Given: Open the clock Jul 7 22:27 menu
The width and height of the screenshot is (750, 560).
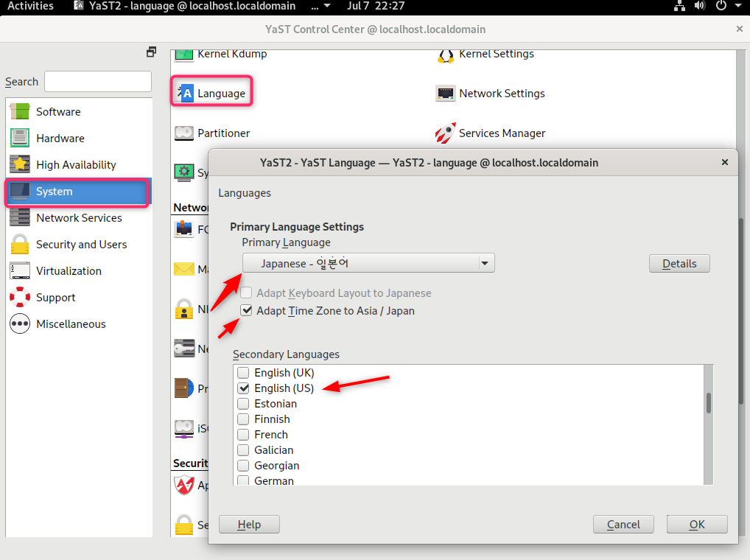Looking at the screenshot, I should [376, 6].
